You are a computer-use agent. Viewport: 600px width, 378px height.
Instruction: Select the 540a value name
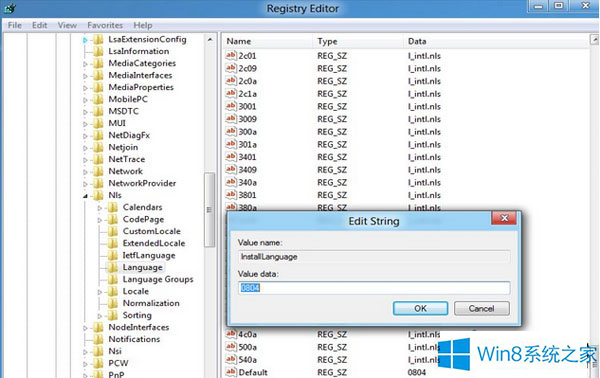[248, 360]
